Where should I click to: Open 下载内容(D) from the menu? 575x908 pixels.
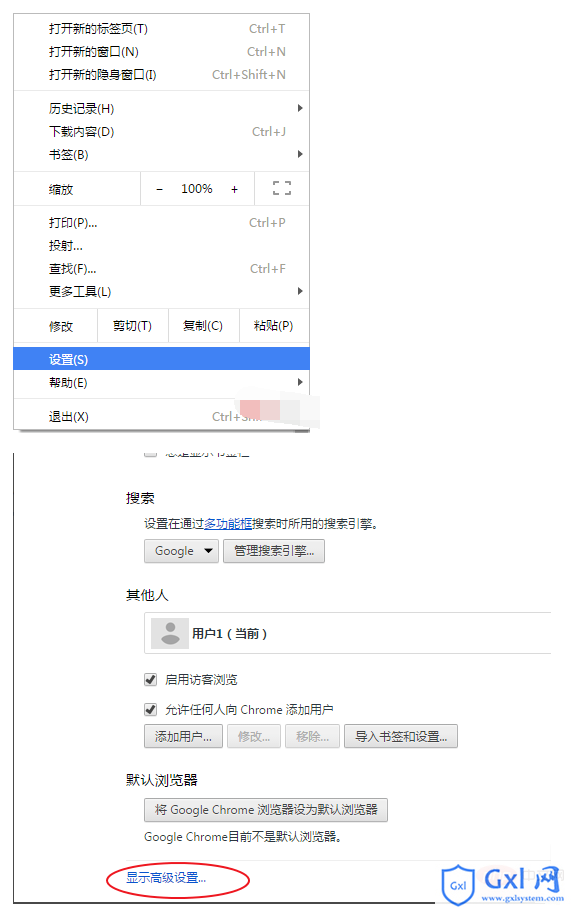(x=161, y=131)
